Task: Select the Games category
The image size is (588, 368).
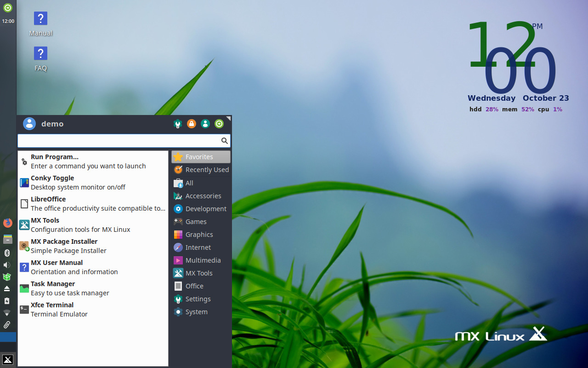Action: [x=201, y=222]
